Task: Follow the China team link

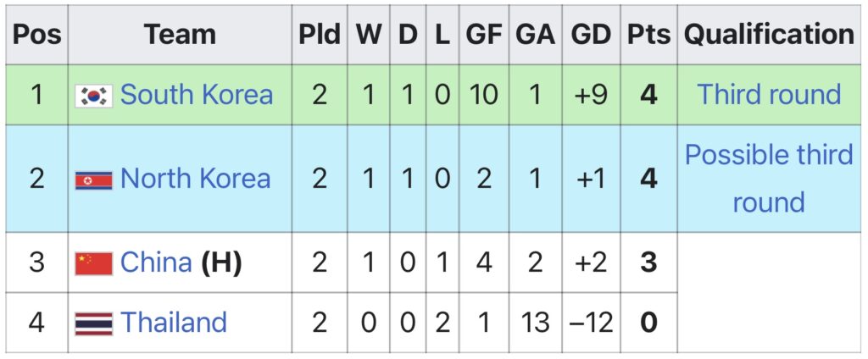Action: [x=156, y=262]
